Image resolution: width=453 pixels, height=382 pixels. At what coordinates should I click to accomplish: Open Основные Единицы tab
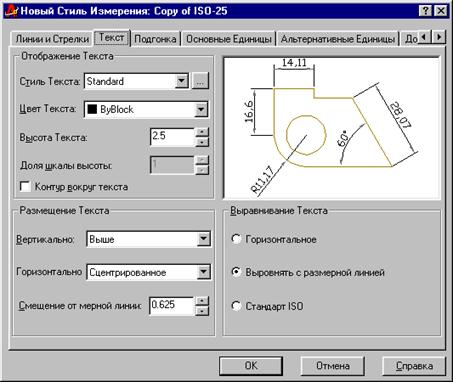(228, 39)
